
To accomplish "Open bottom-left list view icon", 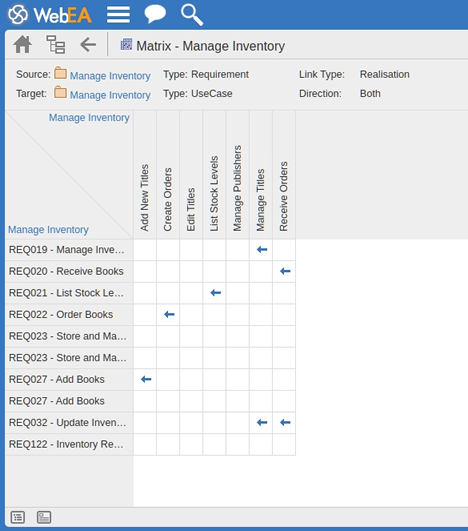I will pos(18,517).
